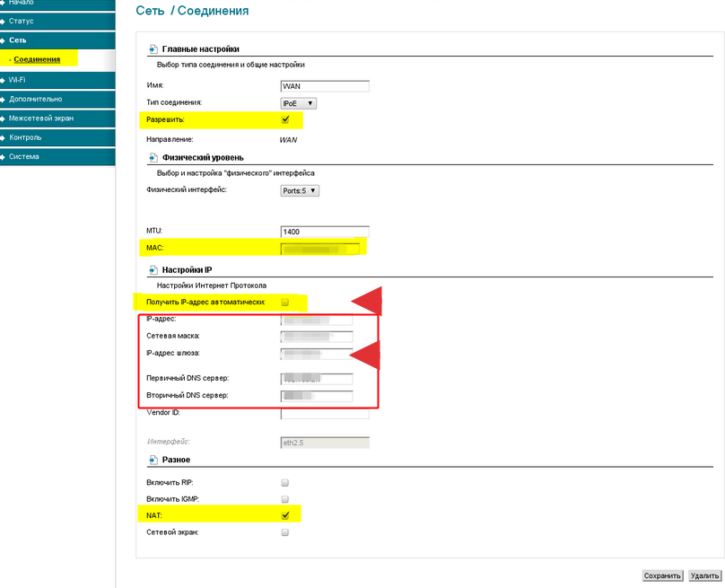Disable the NAT checkbox
The width and height of the screenshot is (725, 588).
pyautogui.click(x=285, y=515)
